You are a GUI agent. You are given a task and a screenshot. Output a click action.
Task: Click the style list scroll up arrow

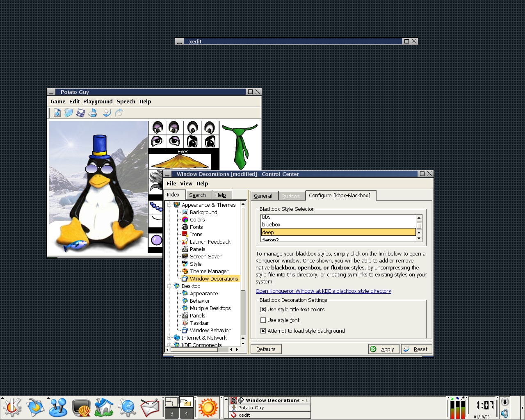click(419, 218)
